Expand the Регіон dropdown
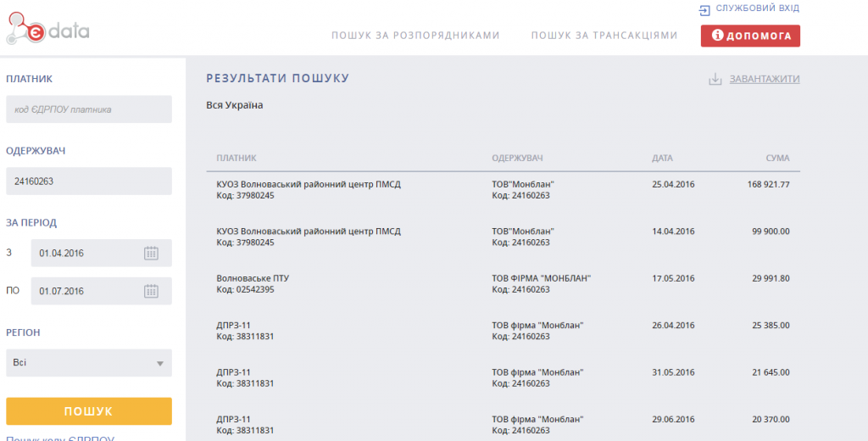The height and width of the screenshot is (441, 868). [x=159, y=363]
